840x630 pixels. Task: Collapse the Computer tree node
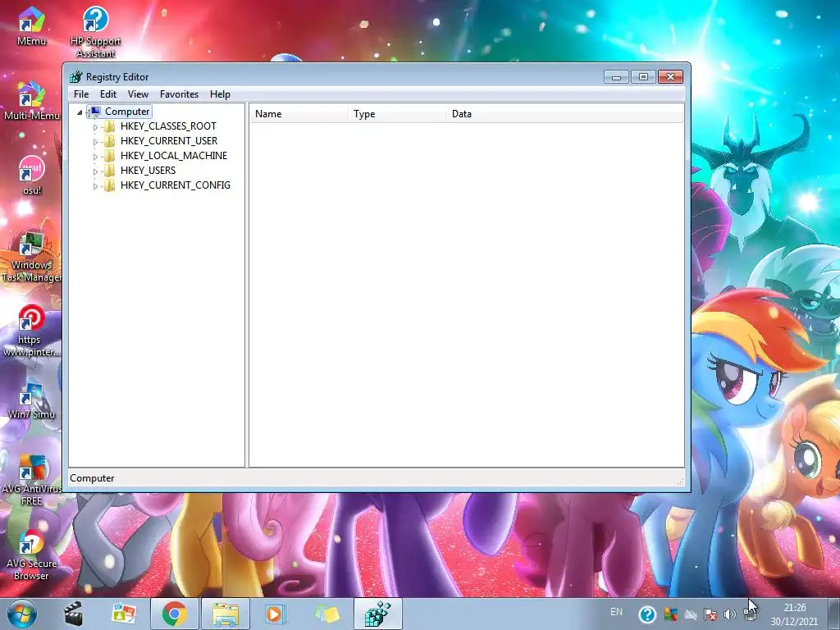click(x=80, y=112)
